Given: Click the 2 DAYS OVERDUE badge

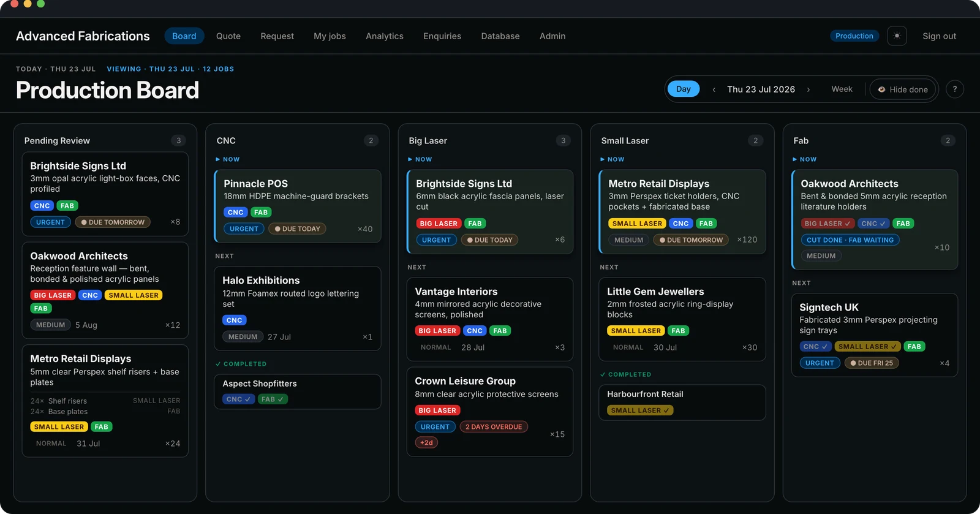Looking at the screenshot, I should point(494,427).
